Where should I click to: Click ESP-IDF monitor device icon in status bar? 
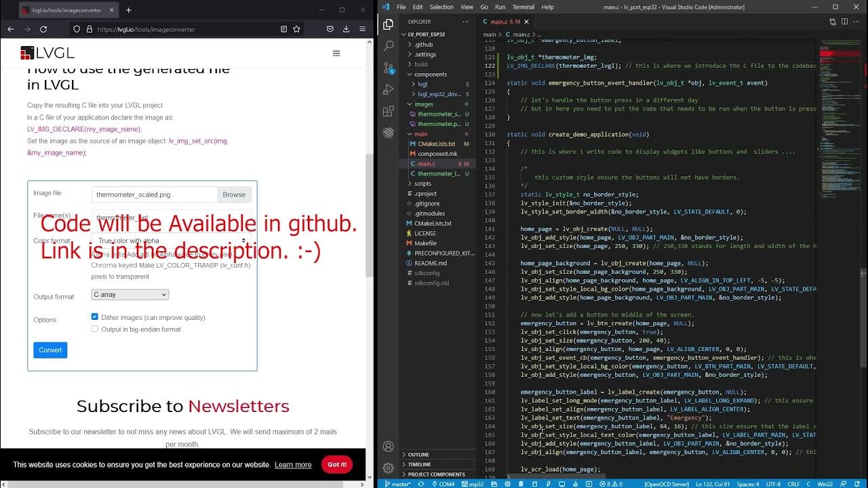click(561, 484)
